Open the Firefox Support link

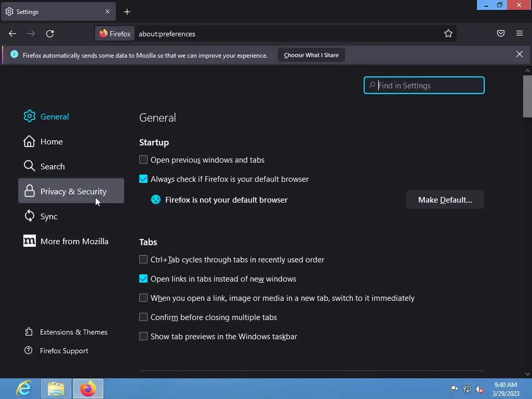(x=64, y=351)
